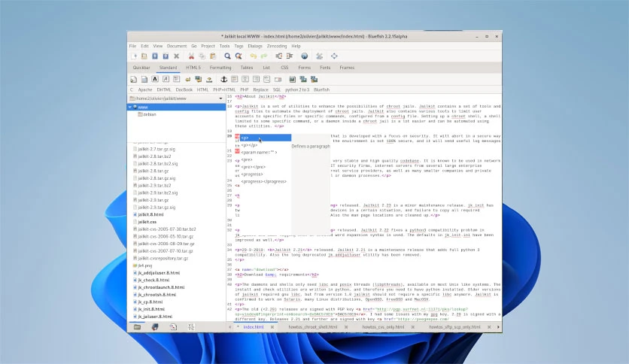Click the Indent icon
The height and width of the screenshot is (364, 629).
pos(290,56)
